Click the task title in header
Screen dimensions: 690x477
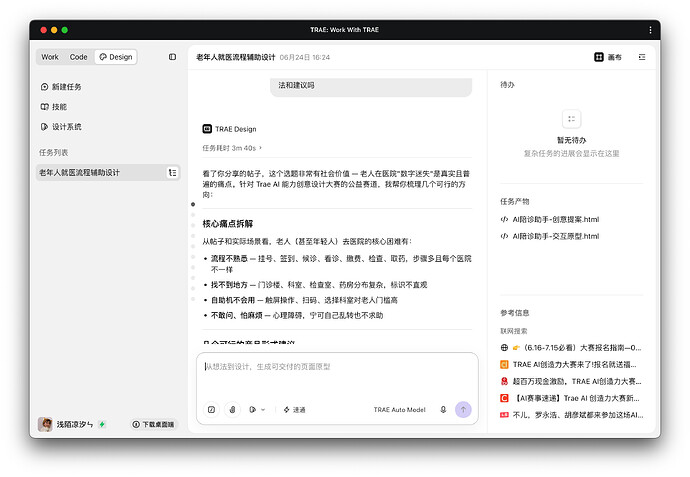(x=235, y=57)
